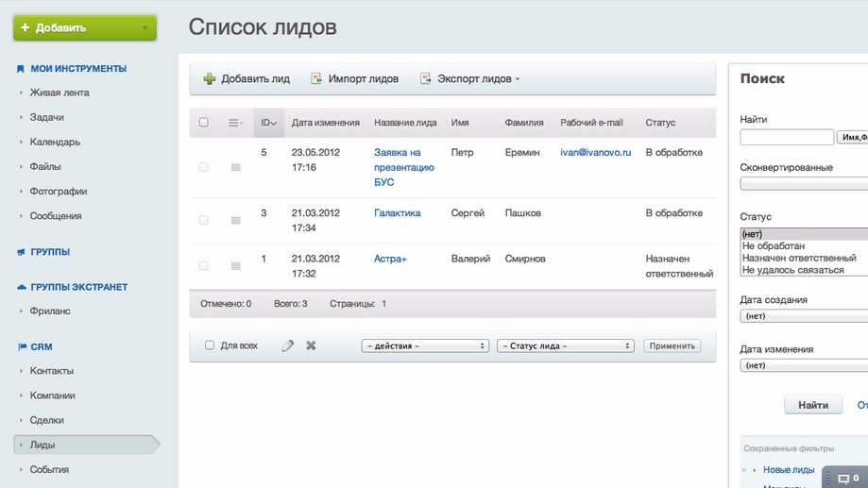Open Контакты in CRM menu
This screenshot has height=488, width=868.
(x=52, y=371)
